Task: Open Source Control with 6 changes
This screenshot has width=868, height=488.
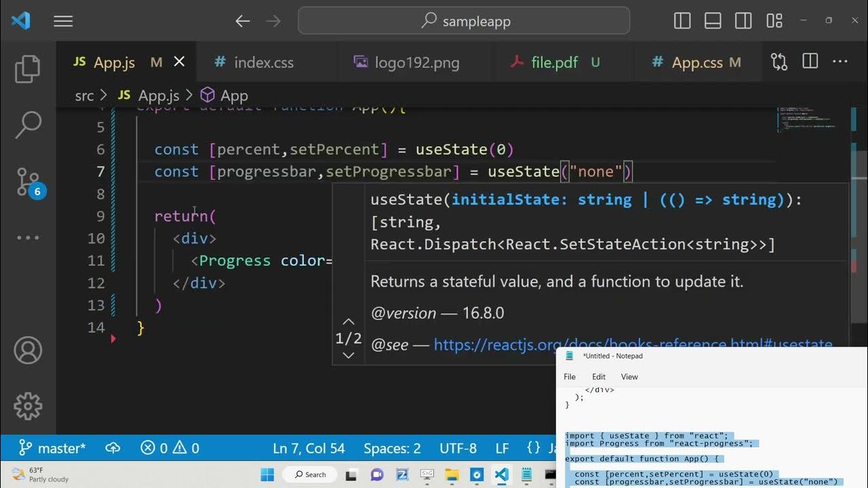Action: [28, 182]
